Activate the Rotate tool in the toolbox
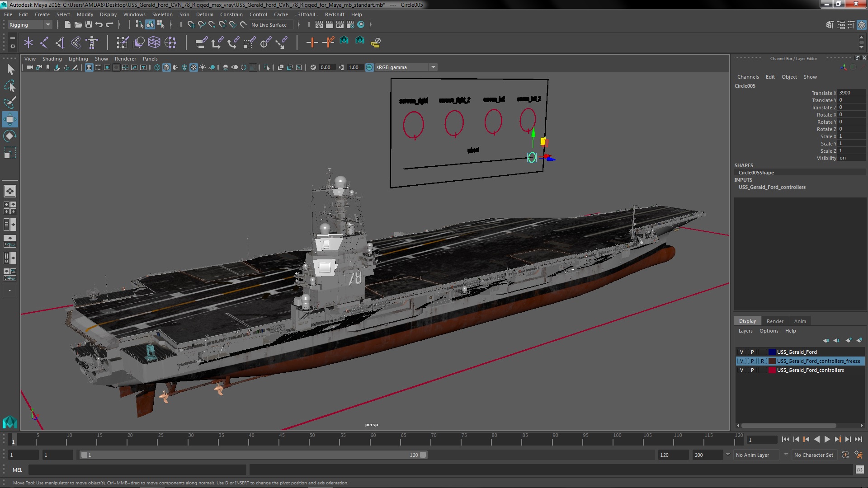Viewport: 868px width, 488px height. tap(10, 136)
